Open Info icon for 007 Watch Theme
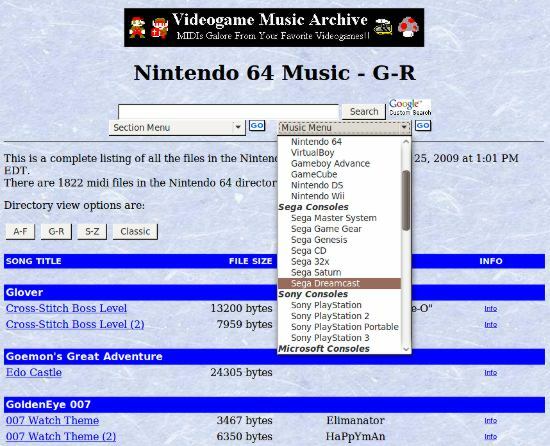 coord(490,421)
